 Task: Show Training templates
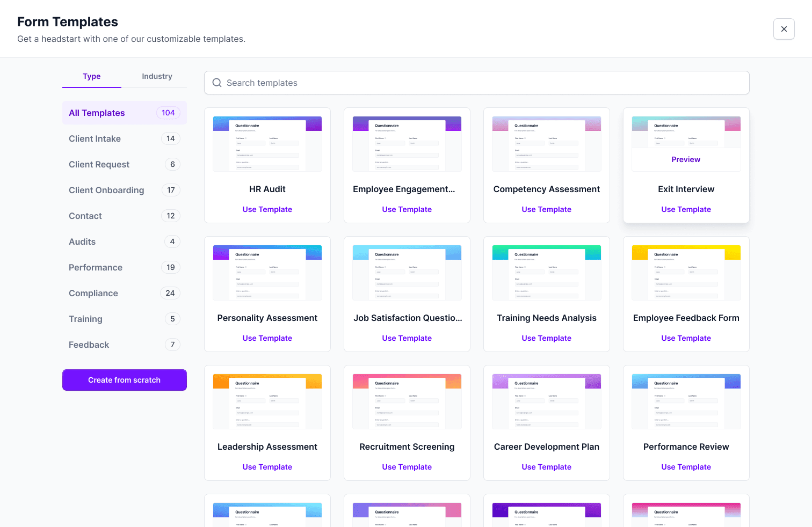point(125,319)
